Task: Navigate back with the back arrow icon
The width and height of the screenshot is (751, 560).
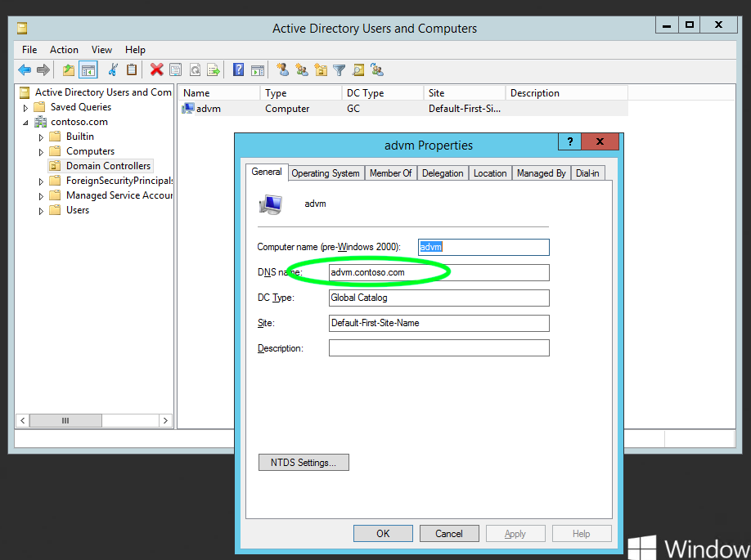Action: point(25,69)
